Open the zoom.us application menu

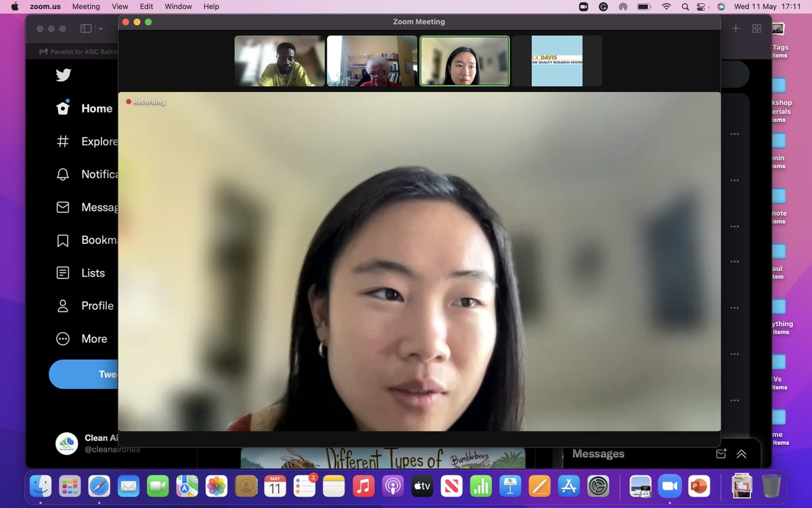[x=45, y=6]
